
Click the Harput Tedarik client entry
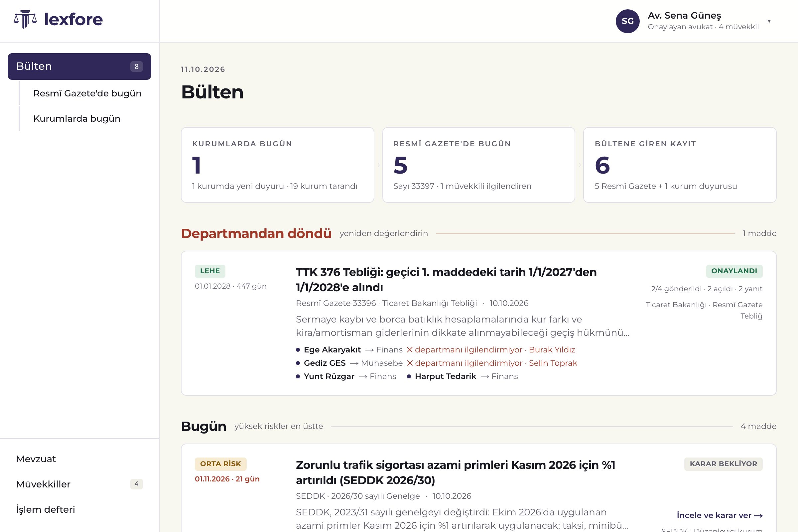[463, 376]
